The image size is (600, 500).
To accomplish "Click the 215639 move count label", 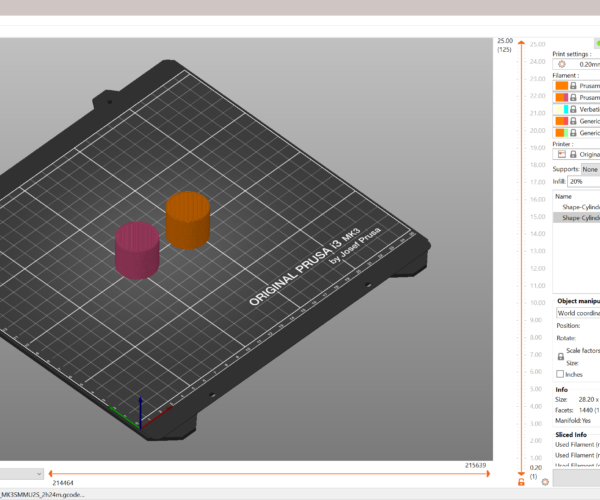I will pyautogui.click(x=475, y=465).
